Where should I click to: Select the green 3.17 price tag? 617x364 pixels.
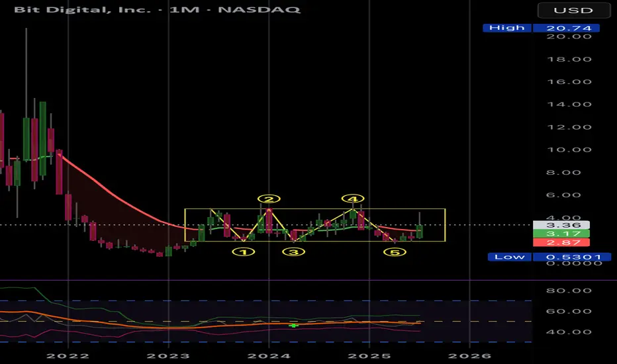pos(561,234)
